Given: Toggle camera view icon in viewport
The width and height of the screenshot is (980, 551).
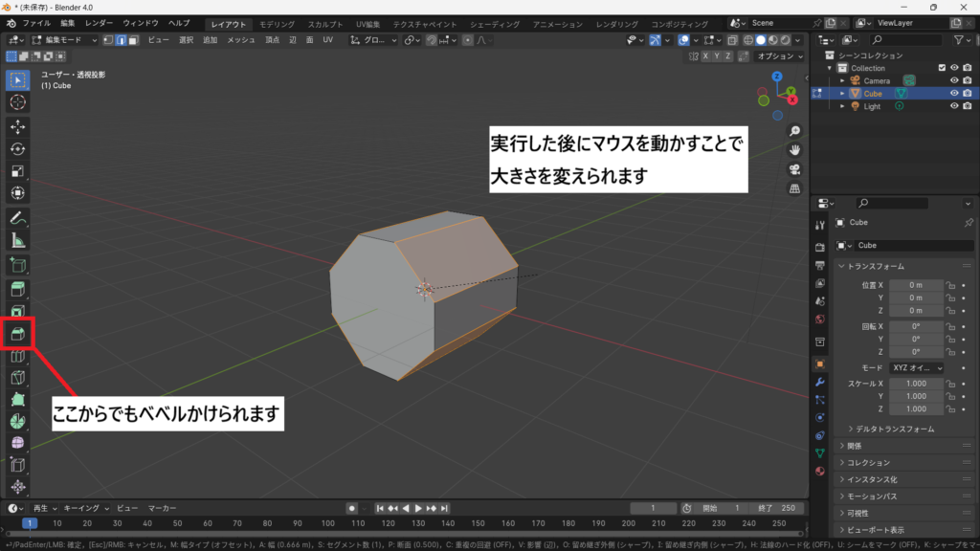Looking at the screenshot, I should 794,169.
